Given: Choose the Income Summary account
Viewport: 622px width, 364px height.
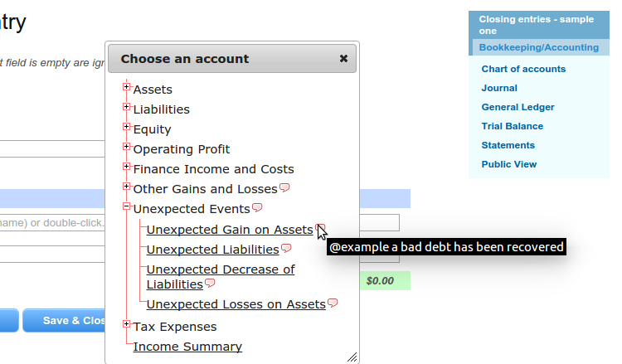Looking at the screenshot, I should tap(187, 347).
